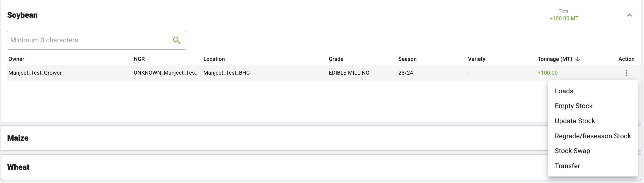Open the three-dot action menu for Manjeet_Test_Grower

pyautogui.click(x=626, y=73)
